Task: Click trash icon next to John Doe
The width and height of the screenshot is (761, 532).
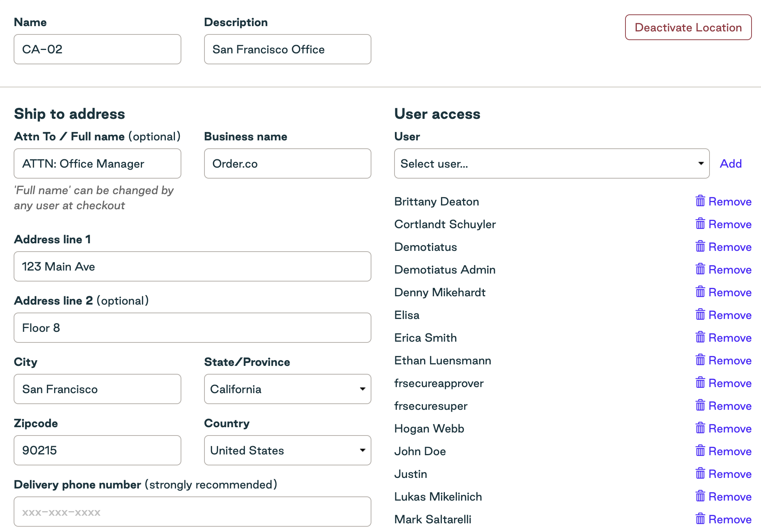Action: [x=700, y=451]
